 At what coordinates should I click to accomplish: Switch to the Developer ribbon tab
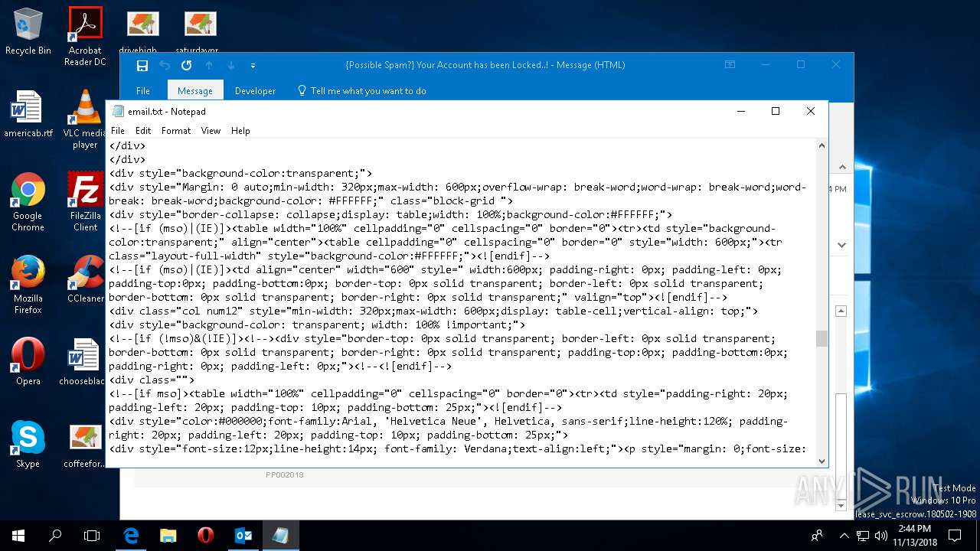(255, 90)
